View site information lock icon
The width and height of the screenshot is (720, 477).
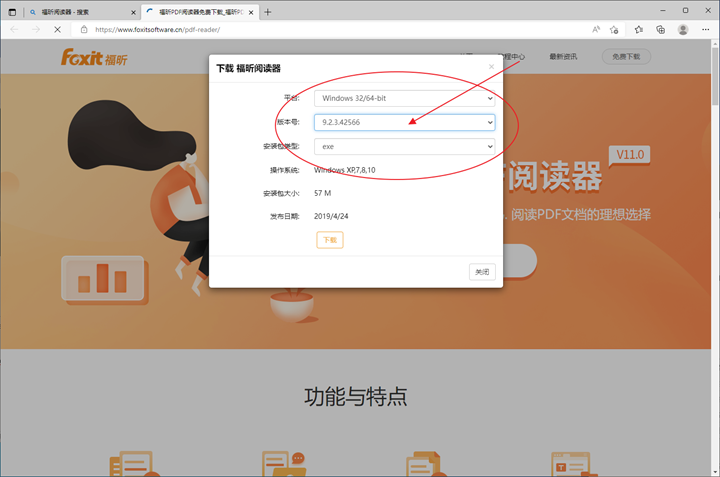click(x=84, y=29)
